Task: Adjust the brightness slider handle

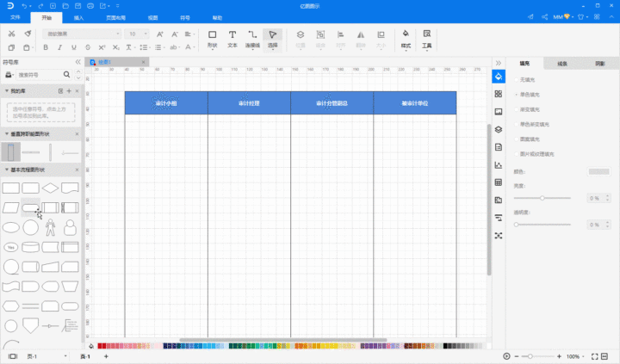Action: pyautogui.click(x=542, y=198)
